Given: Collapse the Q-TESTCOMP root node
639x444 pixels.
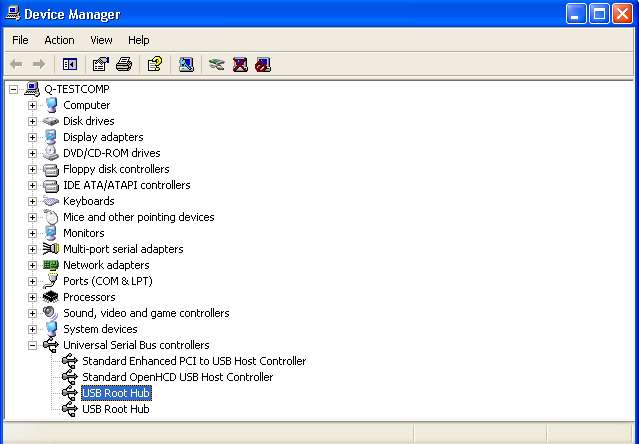Looking at the screenshot, I should point(13,89).
